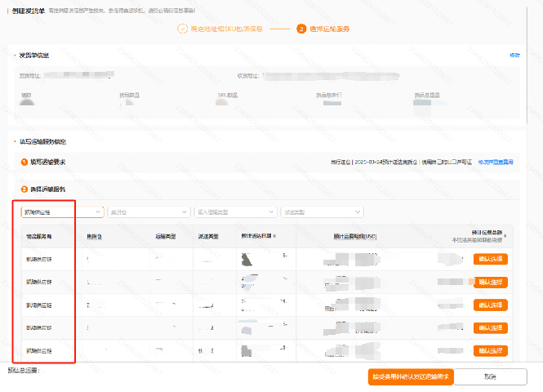Viewport: 543px width, 392px height.
Task: Click the blue edit link in shipment info
Action: [x=514, y=55]
